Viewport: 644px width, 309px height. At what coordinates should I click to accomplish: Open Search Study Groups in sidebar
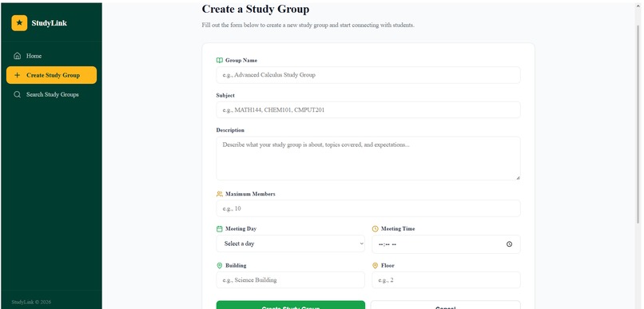51,94
